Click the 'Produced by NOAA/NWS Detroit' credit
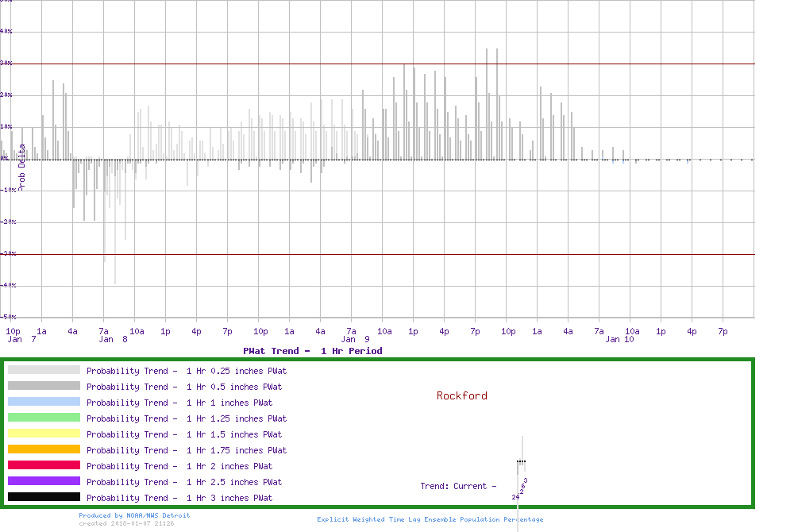The image size is (794, 532). (134, 515)
